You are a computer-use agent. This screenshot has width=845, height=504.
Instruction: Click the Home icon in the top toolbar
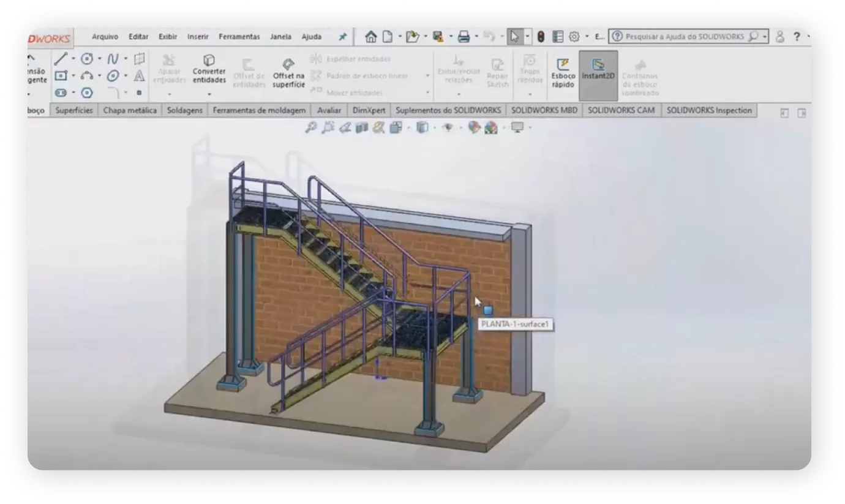370,37
